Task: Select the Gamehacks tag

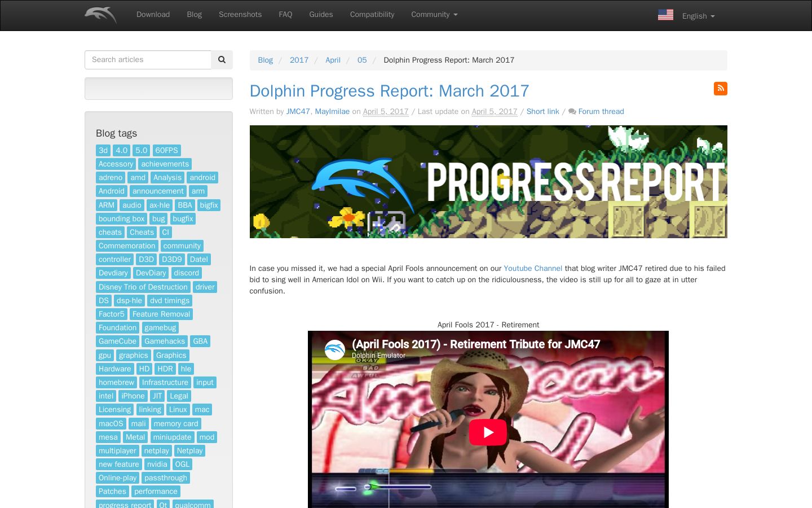Action: click(165, 341)
